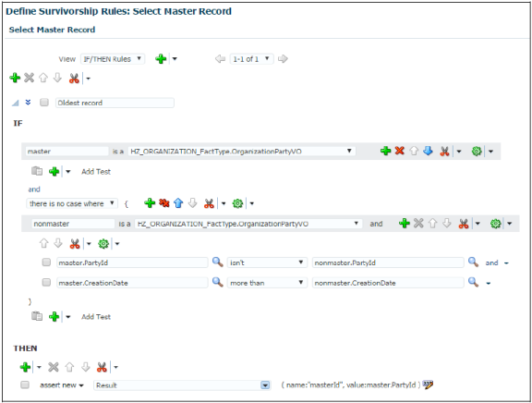Add green plus next to there is no case where

150,203
